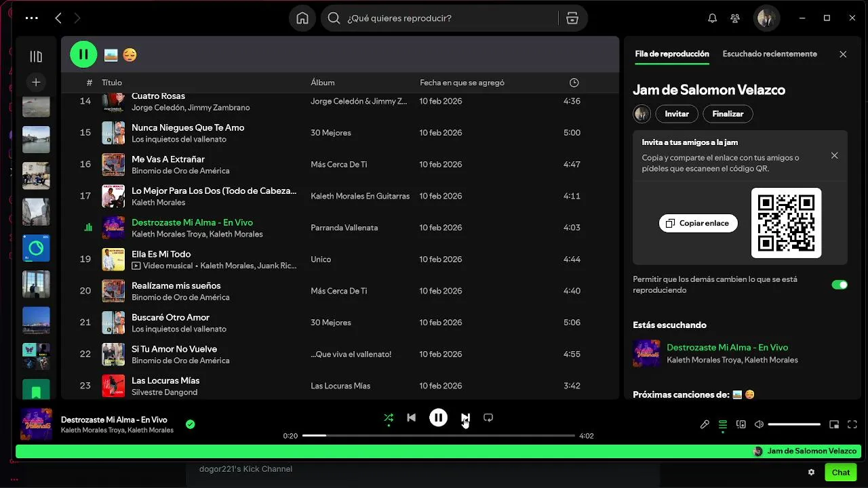Pause the playlist with green button

(83, 54)
